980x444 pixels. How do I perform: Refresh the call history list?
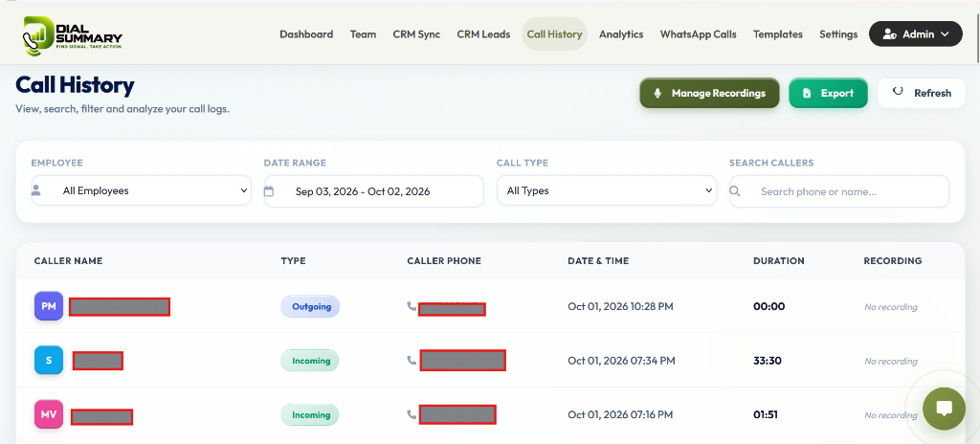tap(922, 93)
